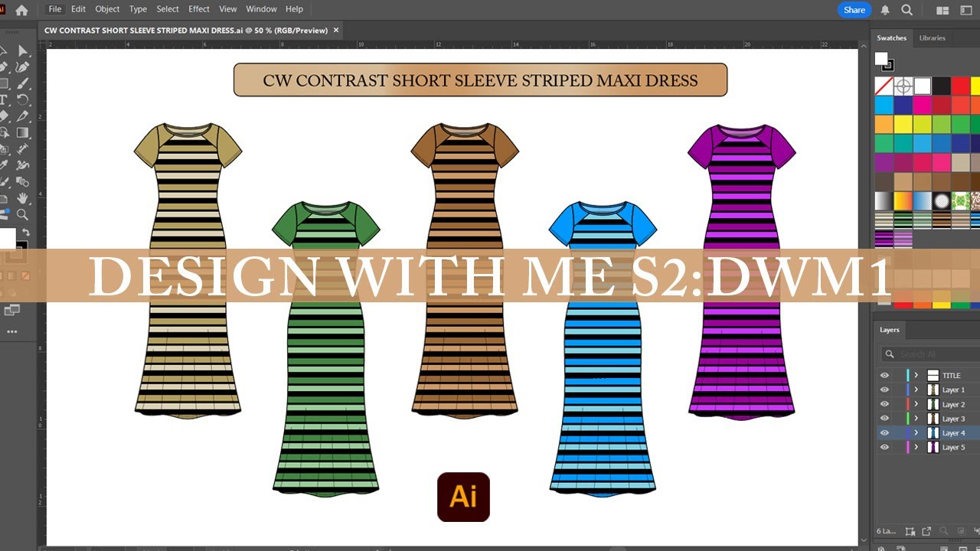
Task: Open the notifications bell
Action: (x=885, y=10)
